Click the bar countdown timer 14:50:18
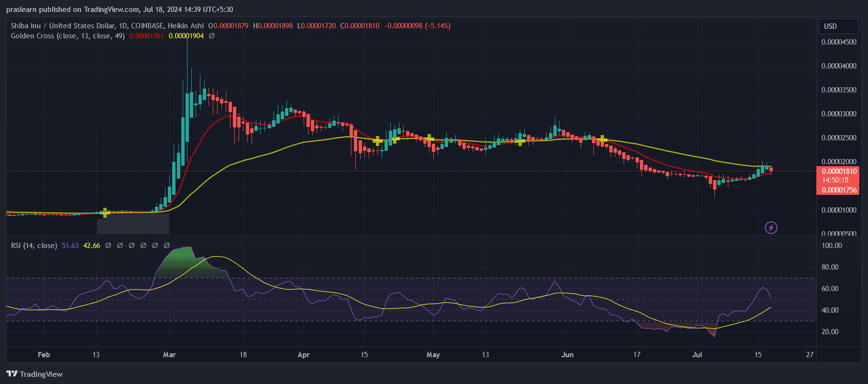The width and height of the screenshot is (868, 384). point(835,180)
